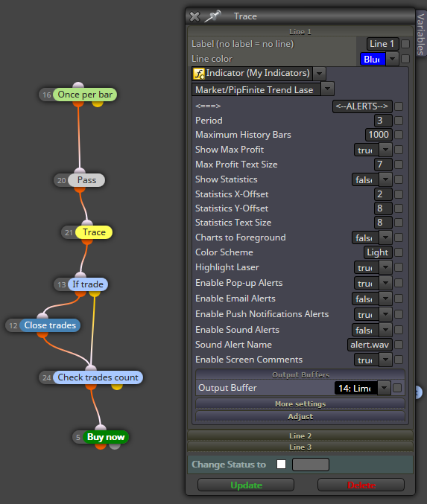Viewport: 427px width, 504px height.
Task: Select the Close trades node
Action: (50, 325)
